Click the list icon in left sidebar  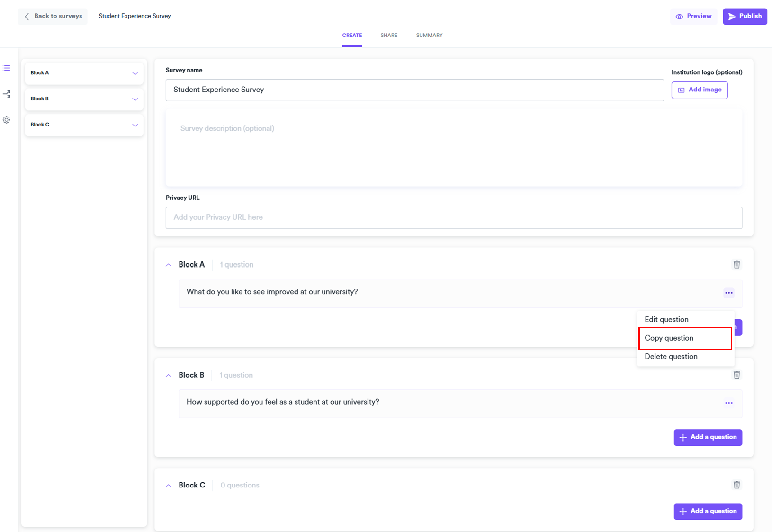[x=7, y=68]
